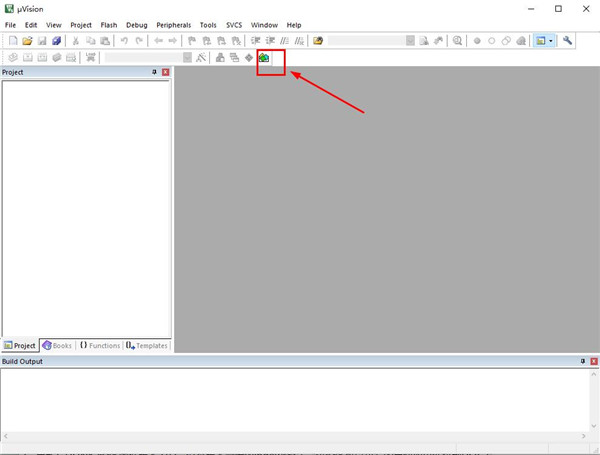
Task: Save all files toolbar icon
Action: [x=57, y=41]
